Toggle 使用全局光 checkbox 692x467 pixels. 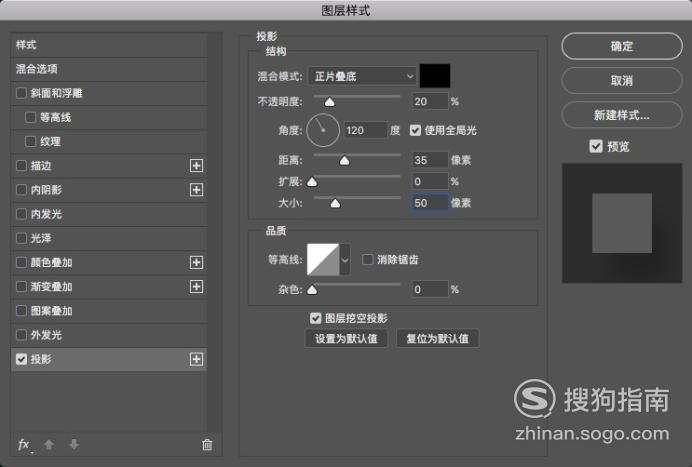(x=415, y=130)
